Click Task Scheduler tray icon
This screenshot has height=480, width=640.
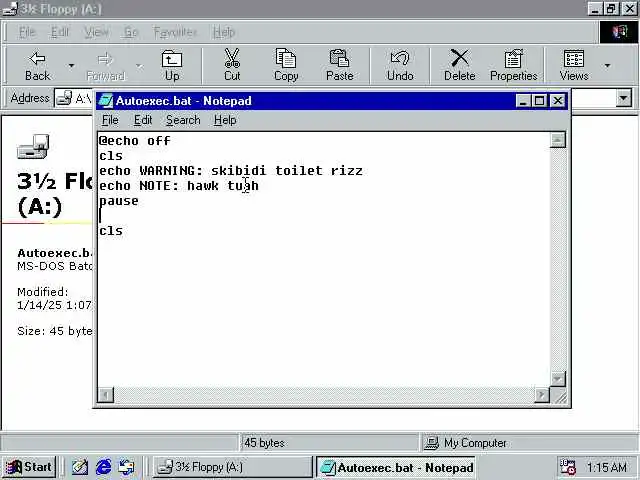(x=567, y=467)
